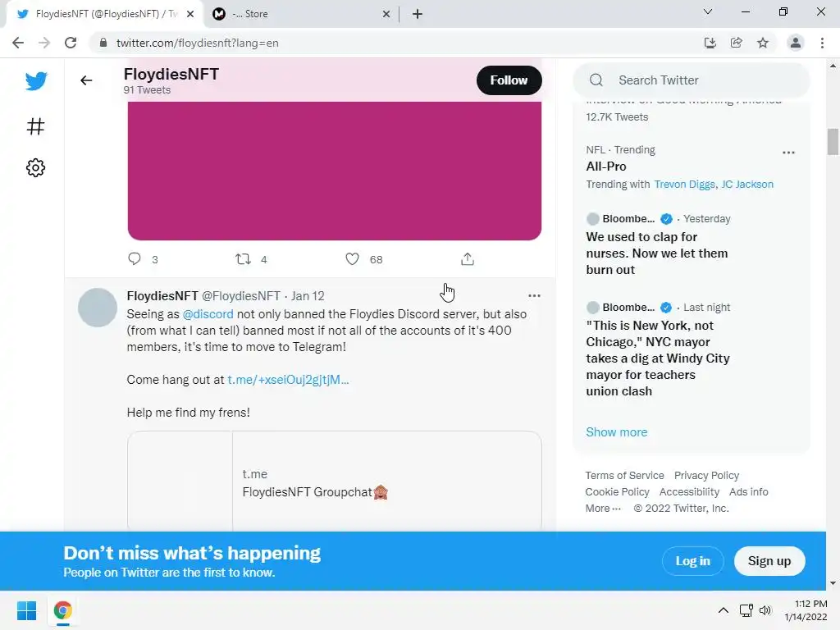Image resolution: width=840 pixels, height=630 pixels.
Task: Click the address bar URL
Action: pos(197,43)
